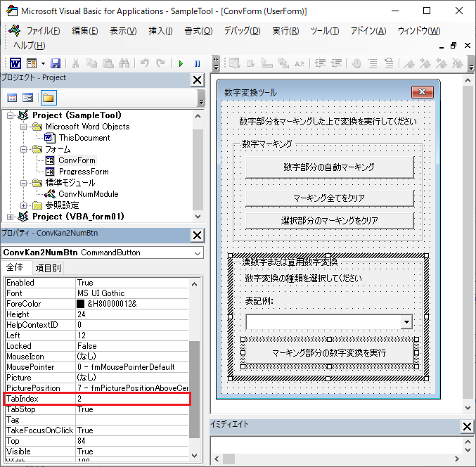
Task: Open the ファイル(F) menu
Action: click(x=43, y=31)
